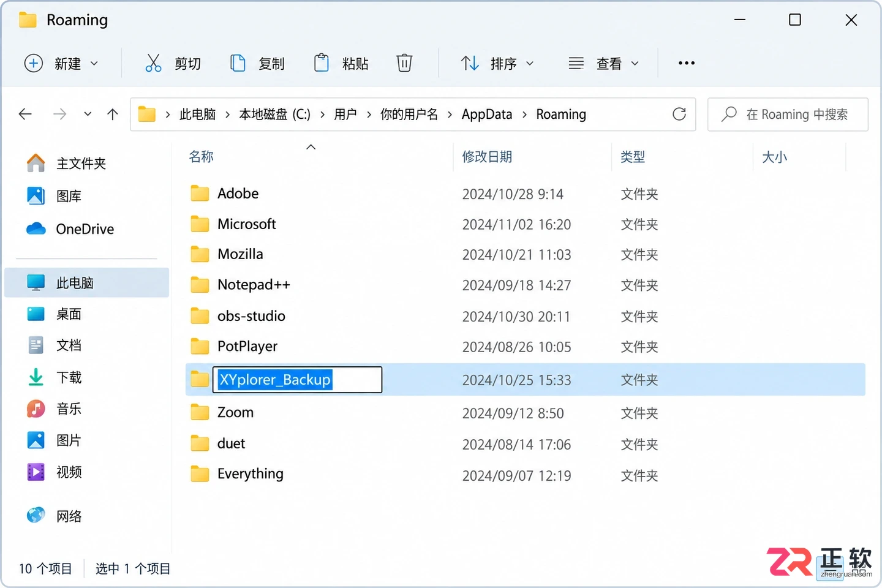Click 本地磁盘 (C:) breadcrumb
The image size is (882, 588).
pyautogui.click(x=274, y=115)
